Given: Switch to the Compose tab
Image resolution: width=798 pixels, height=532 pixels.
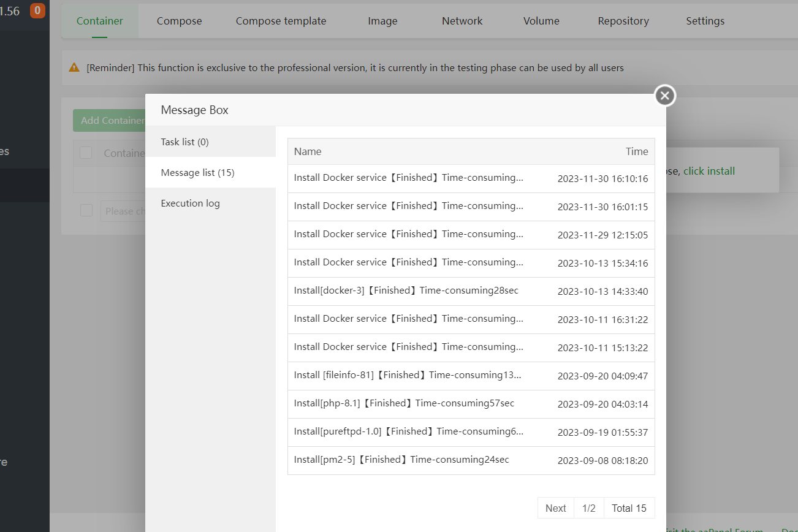Looking at the screenshot, I should coord(179,21).
